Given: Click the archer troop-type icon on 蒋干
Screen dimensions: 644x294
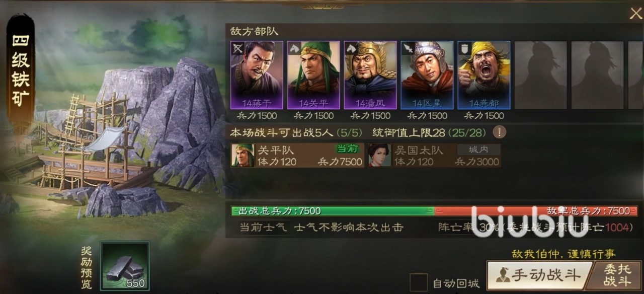Looking at the screenshot, I should tap(237, 48).
